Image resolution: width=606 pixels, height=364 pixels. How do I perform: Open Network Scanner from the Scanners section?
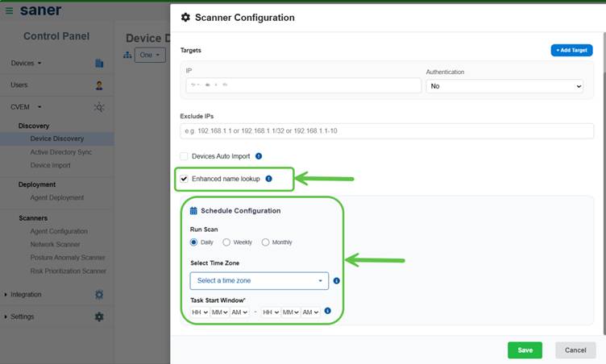55,244
